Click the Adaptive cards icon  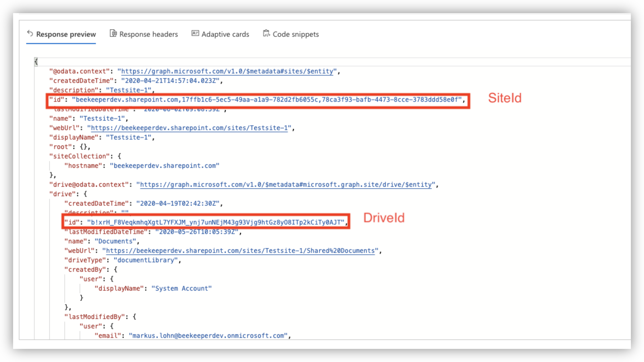pos(195,33)
